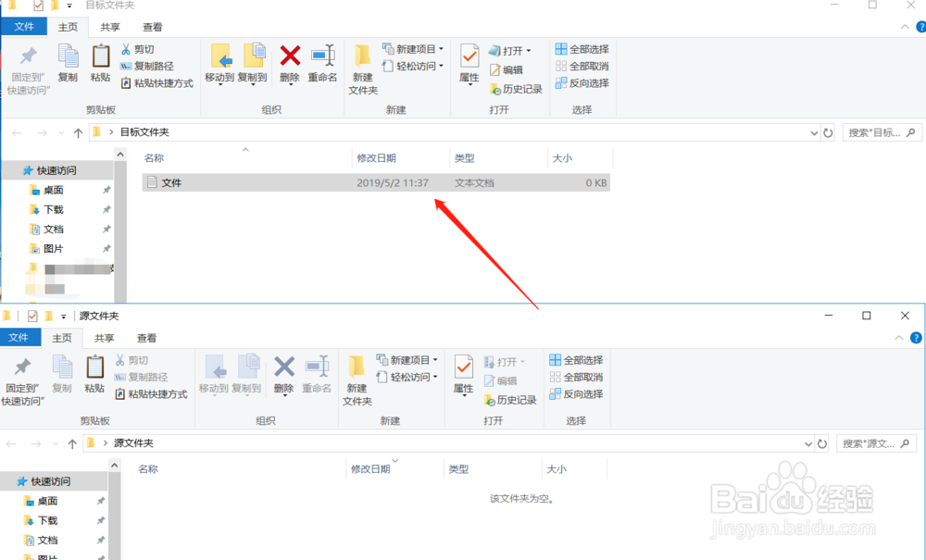This screenshot has height=560, width=926.
Task: Switch to 查看 tab in 源文件夹 window
Action: coord(146,338)
